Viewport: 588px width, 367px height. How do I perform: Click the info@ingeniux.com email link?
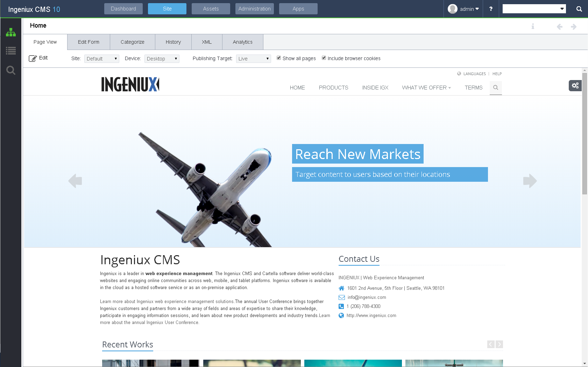(366, 297)
